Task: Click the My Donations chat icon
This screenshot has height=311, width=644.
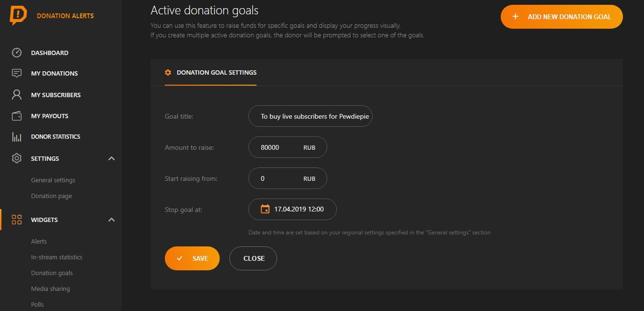Action: (17, 73)
